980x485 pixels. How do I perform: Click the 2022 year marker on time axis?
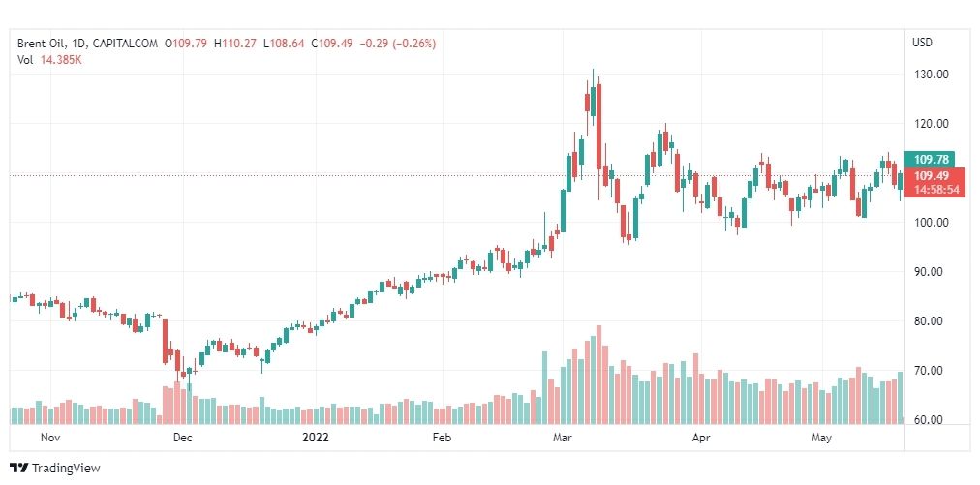coord(315,438)
